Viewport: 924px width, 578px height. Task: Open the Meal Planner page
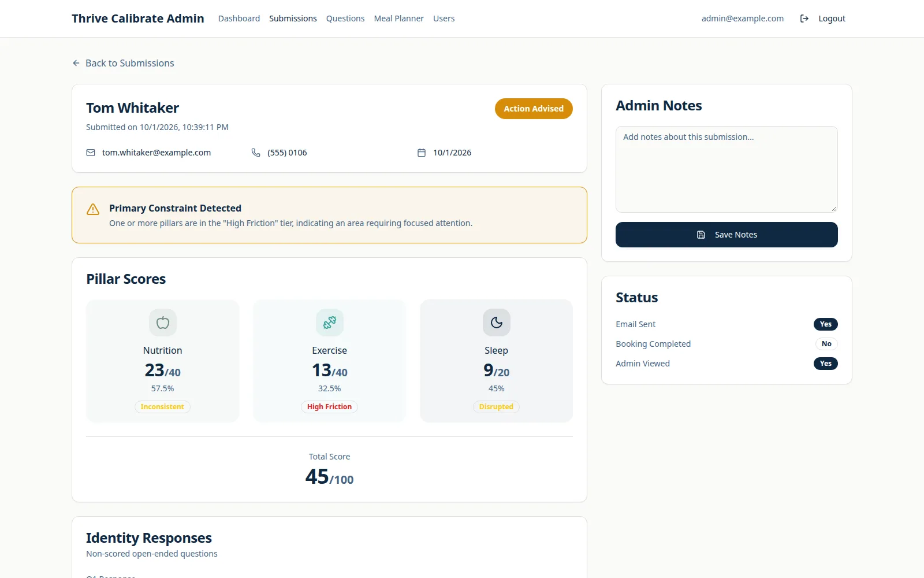(x=399, y=18)
